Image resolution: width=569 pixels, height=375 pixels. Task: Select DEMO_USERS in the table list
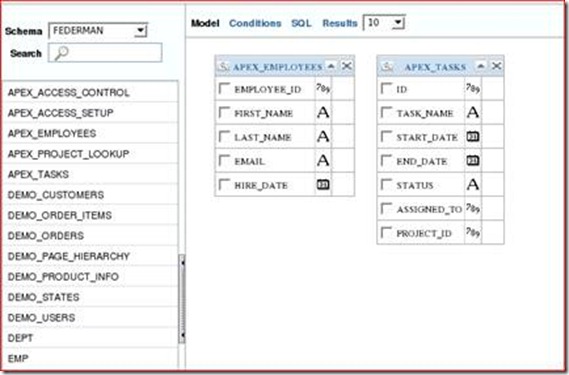(x=90, y=318)
